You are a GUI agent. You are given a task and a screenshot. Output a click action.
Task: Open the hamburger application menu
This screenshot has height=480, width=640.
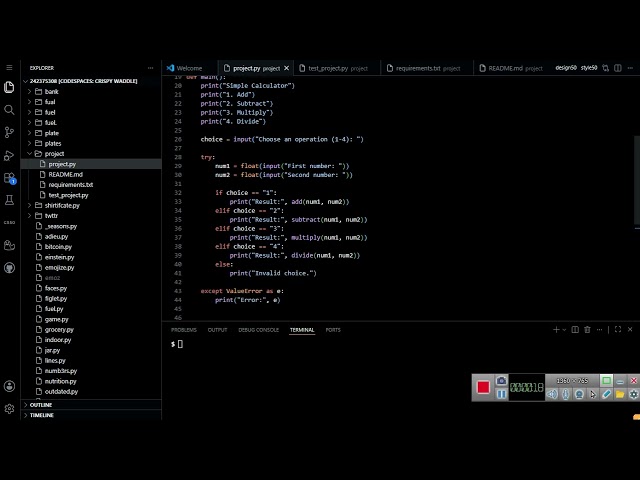click(9, 68)
